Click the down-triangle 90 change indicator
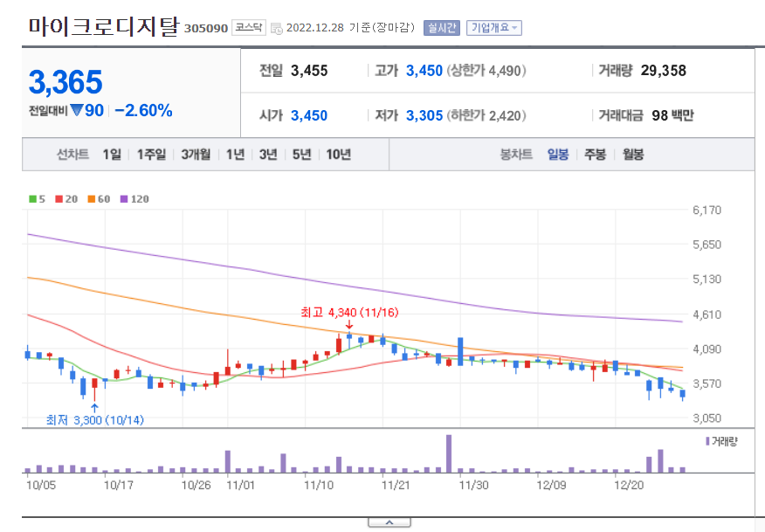 tap(86, 111)
